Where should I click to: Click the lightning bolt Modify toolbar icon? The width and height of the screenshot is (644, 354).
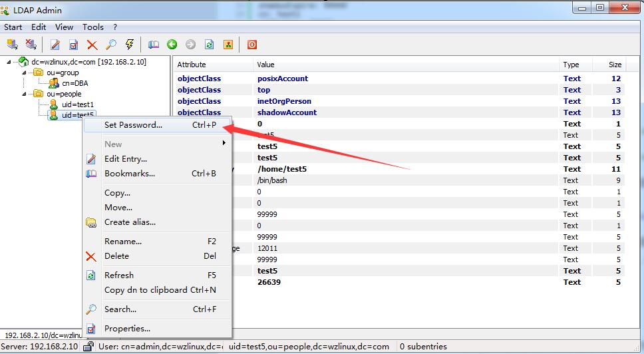tap(129, 45)
